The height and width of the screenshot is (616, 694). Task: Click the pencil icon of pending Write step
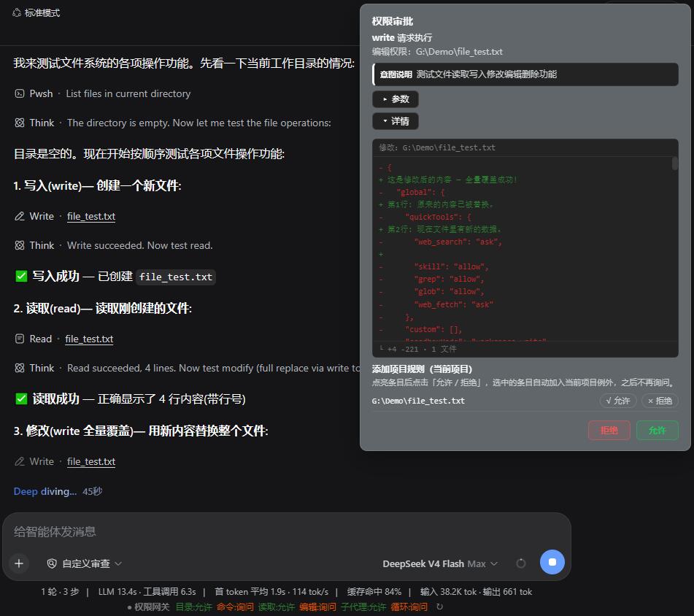coord(20,461)
